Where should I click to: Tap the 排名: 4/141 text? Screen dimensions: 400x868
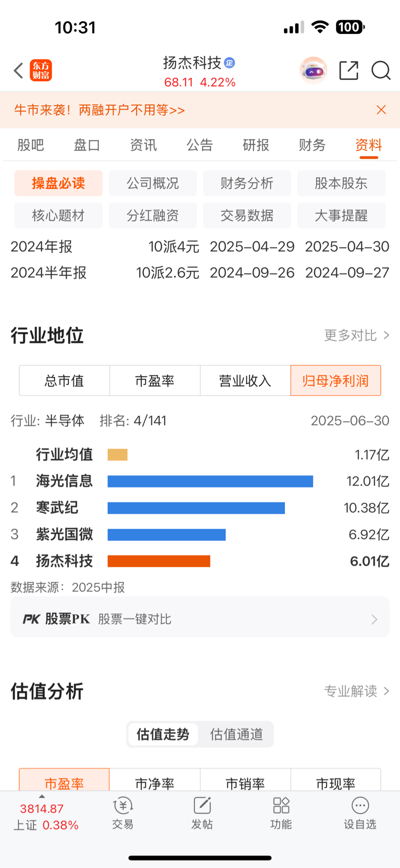point(133,421)
